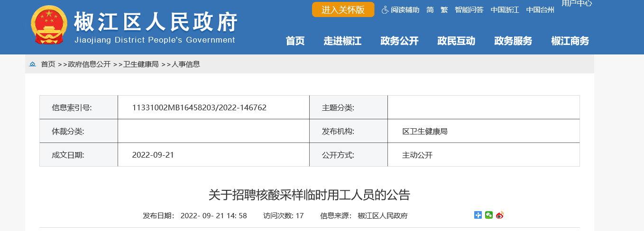Open 阅读辅助 reading assistance
This screenshot has width=644, height=231.
point(405,9)
